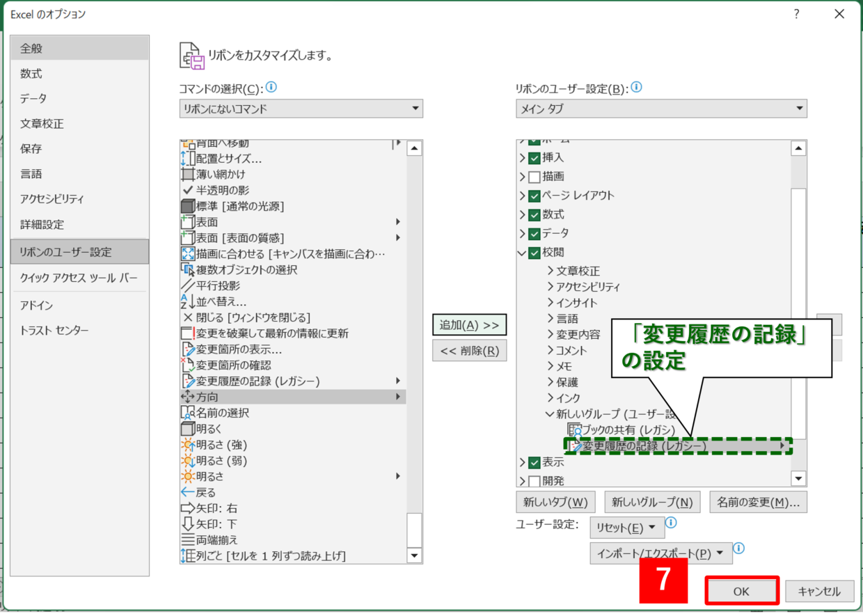Uncheck the 数式 tab checkbox
Screen dimensions: 863x616
pyautogui.click(x=535, y=214)
